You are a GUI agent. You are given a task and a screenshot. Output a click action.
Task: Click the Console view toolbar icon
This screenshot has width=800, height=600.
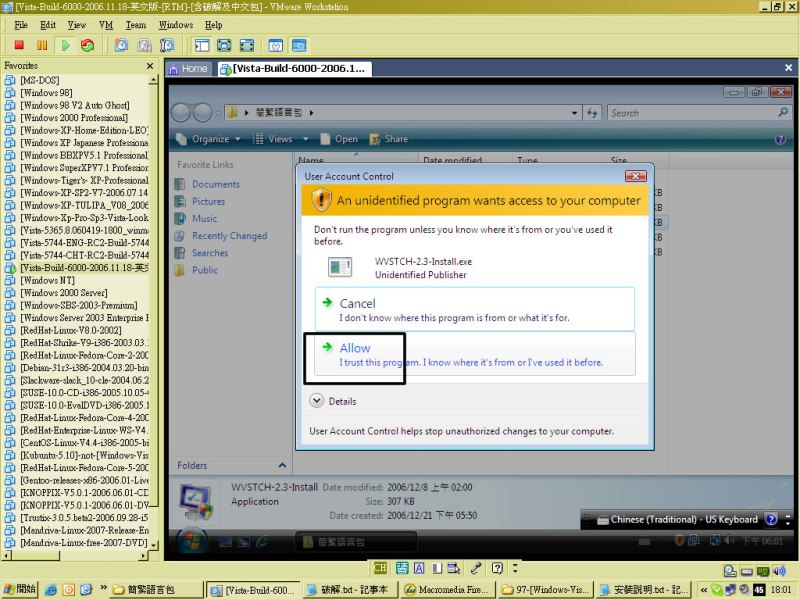pos(299,45)
